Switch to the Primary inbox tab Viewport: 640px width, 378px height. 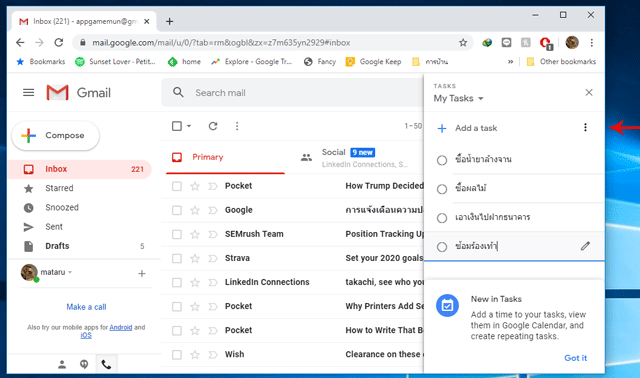[225, 157]
